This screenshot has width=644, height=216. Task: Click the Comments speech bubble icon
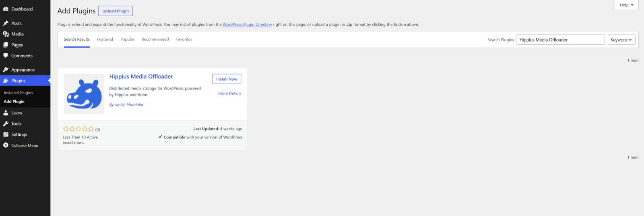[x=6, y=56]
